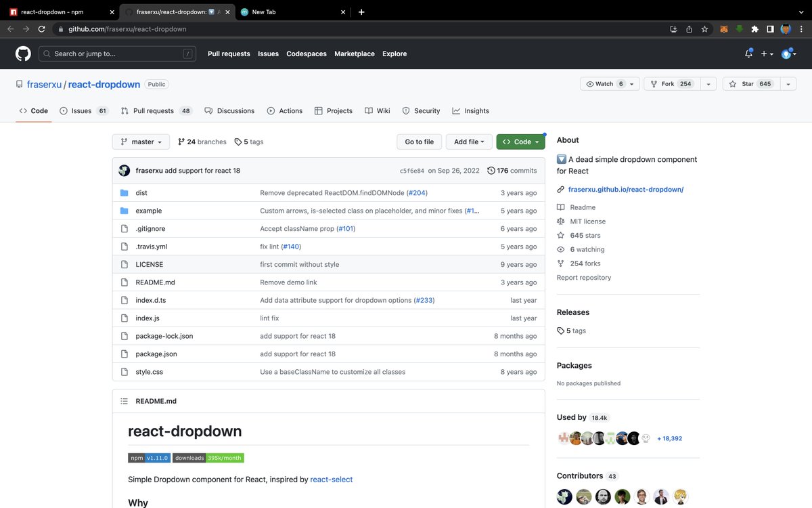812x508 pixels.
Task: Focus the Search or jump to field
Action: click(117, 54)
